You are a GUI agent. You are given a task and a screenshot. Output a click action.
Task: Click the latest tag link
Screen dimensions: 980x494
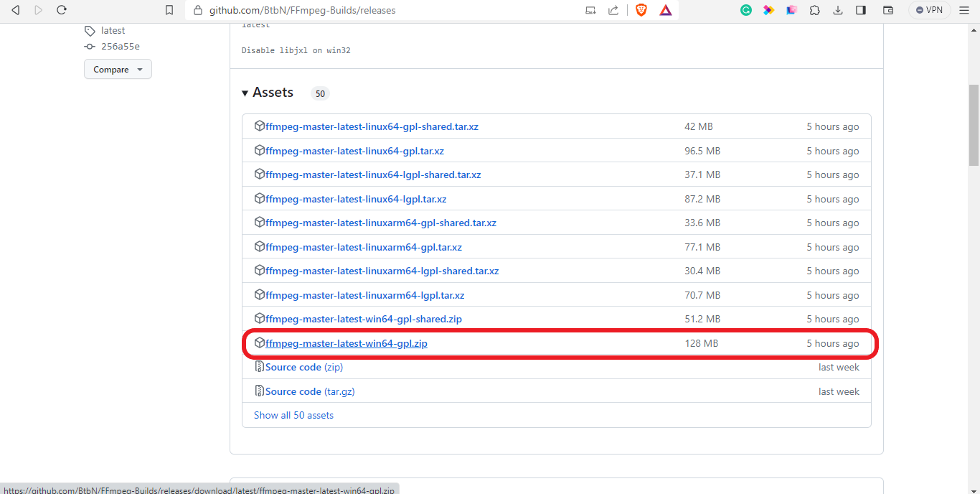click(113, 30)
